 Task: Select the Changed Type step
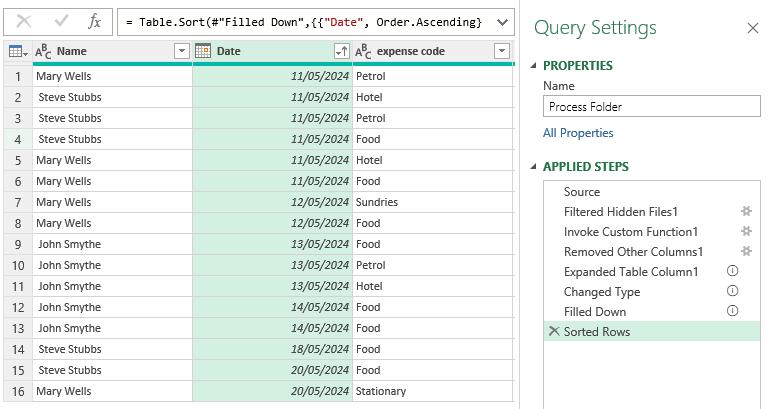(x=652, y=292)
